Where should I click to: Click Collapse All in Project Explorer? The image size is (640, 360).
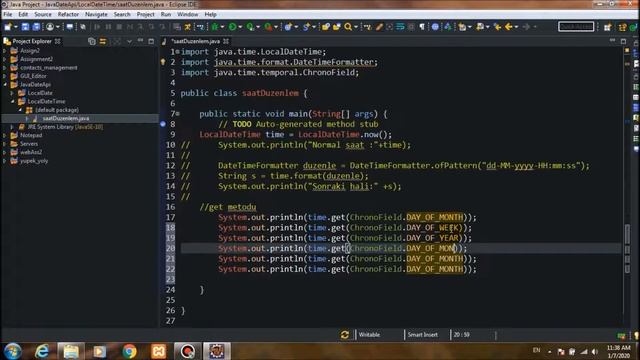point(92,41)
